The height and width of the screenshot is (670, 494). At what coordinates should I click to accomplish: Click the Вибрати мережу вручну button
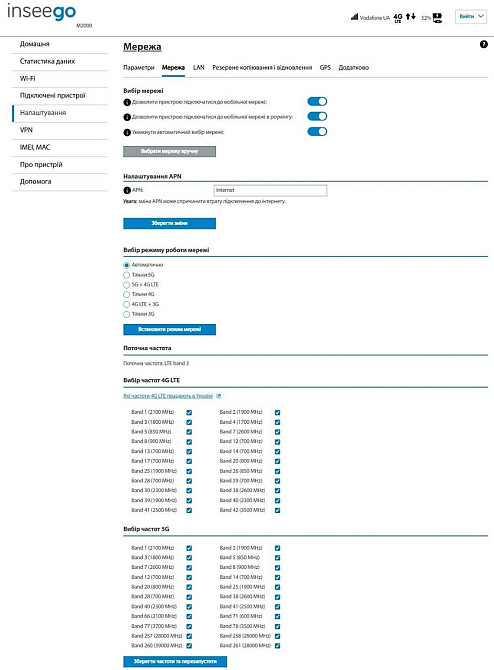pos(169,151)
